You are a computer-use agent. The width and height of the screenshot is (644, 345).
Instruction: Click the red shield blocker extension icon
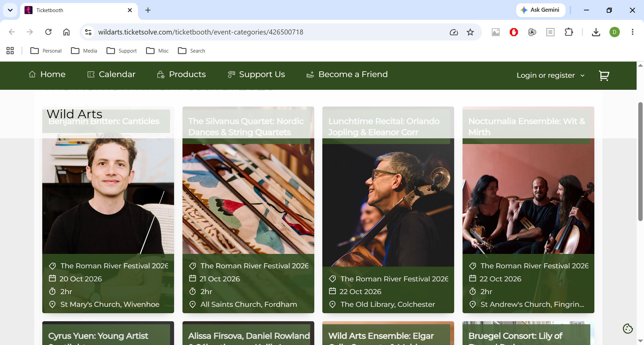coord(514,32)
